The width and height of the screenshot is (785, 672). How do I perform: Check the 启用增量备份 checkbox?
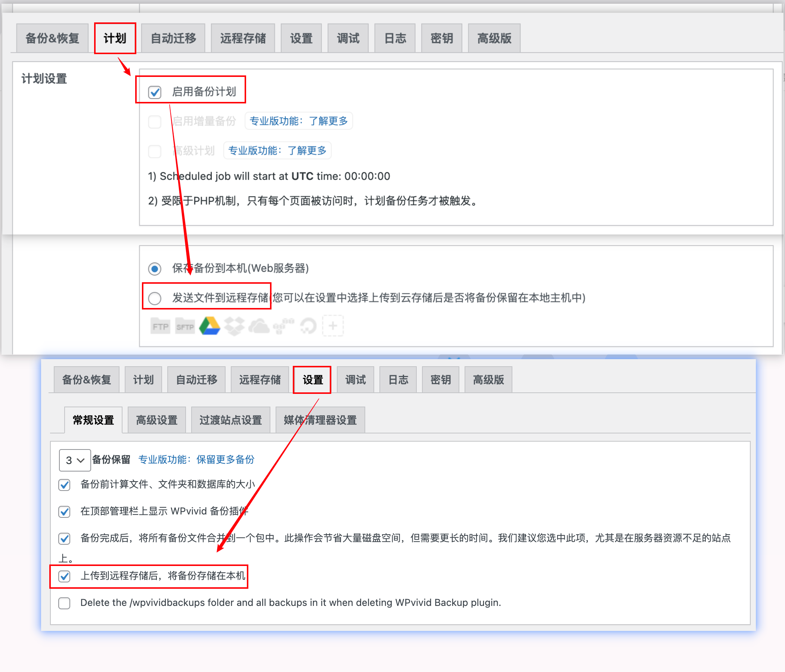coord(155,122)
